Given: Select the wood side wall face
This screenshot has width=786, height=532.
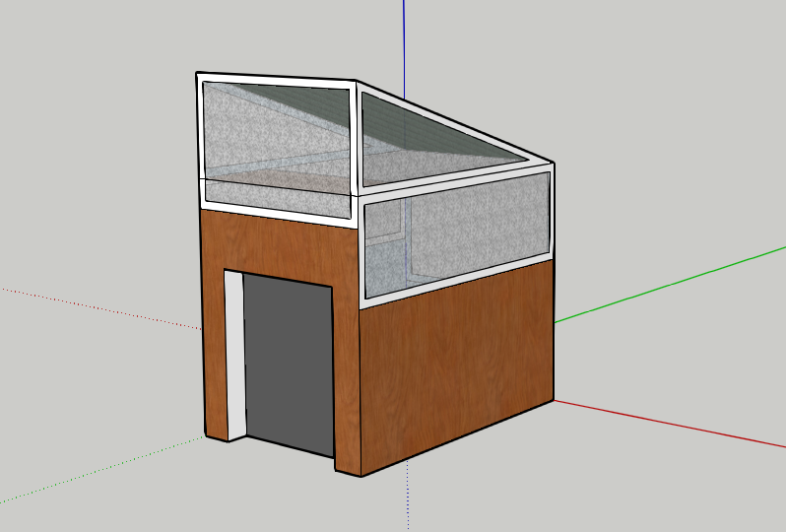Looking at the screenshot, I should click(x=456, y=366).
